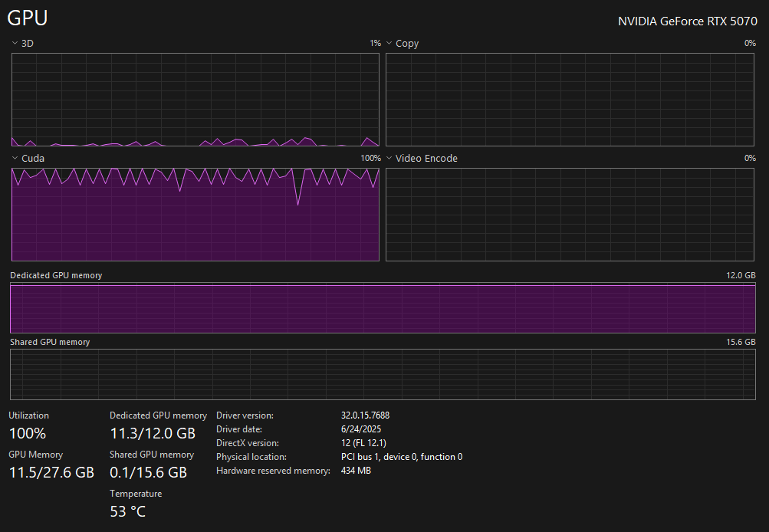Click driver date 6/24/2025
769x532 pixels.
tap(361, 429)
